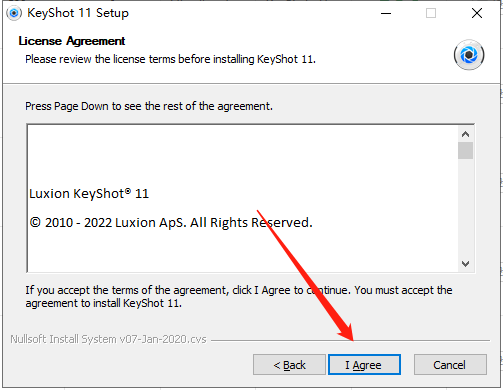The image size is (503, 390).
Task: Click the greyed-out maximize button
Action: (x=431, y=13)
